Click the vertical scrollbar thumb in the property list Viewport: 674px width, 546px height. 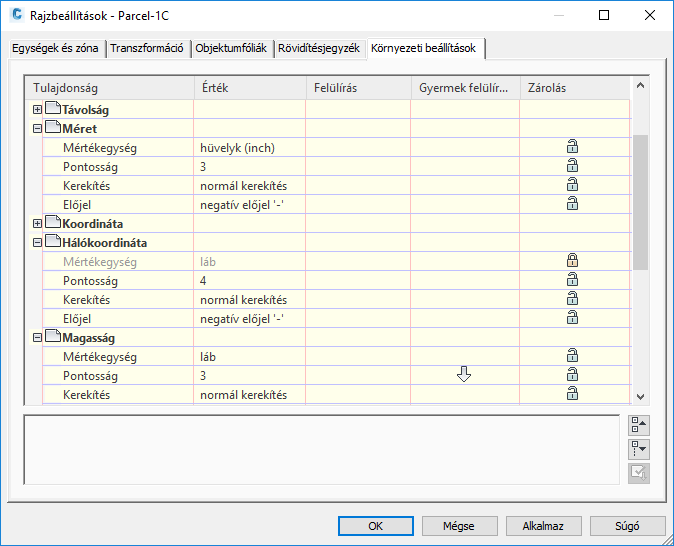pyautogui.click(x=641, y=200)
